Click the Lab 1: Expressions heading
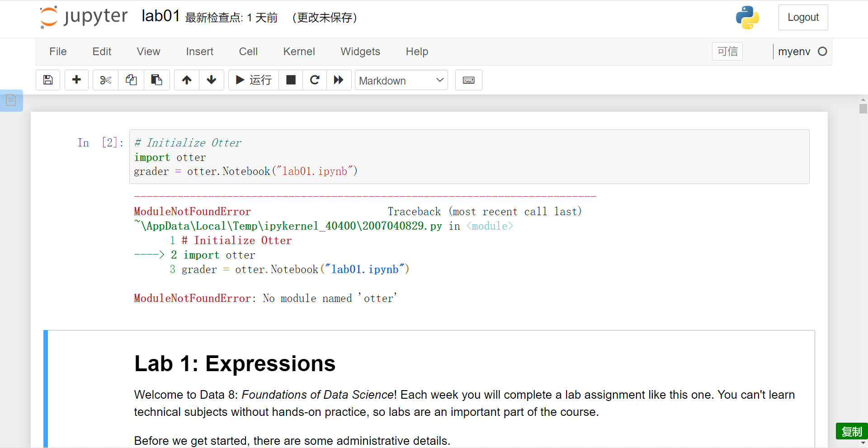 coord(235,363)
